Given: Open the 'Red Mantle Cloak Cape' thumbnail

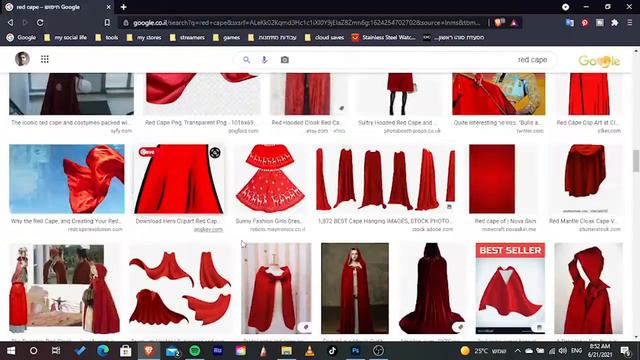Looking at the screenshot, I should (x=585, y=179).
